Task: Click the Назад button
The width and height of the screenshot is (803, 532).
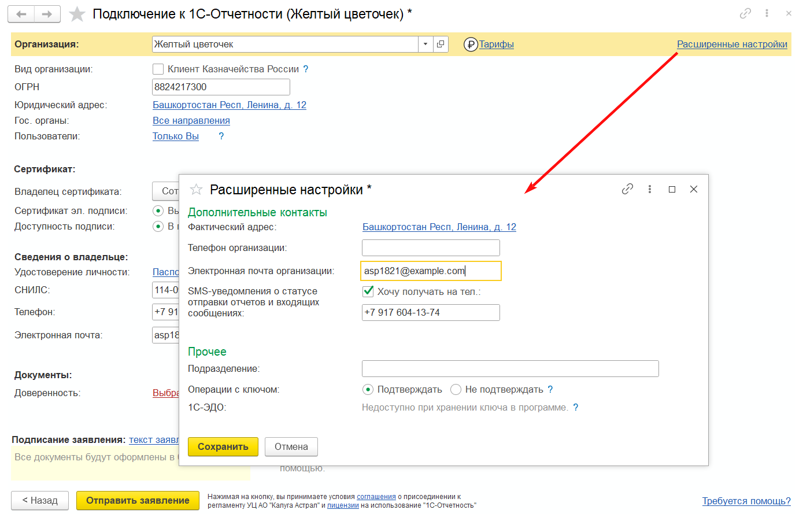Action: click(40, 501)
